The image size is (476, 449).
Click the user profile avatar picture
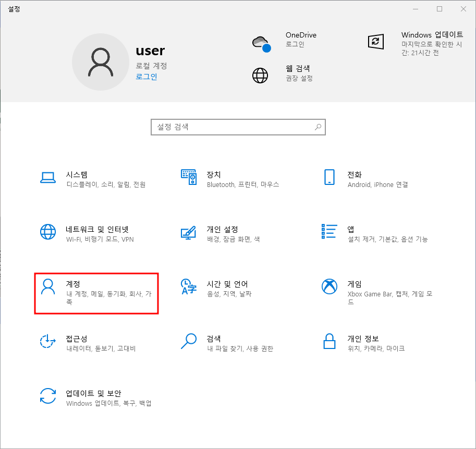[101, 62]
